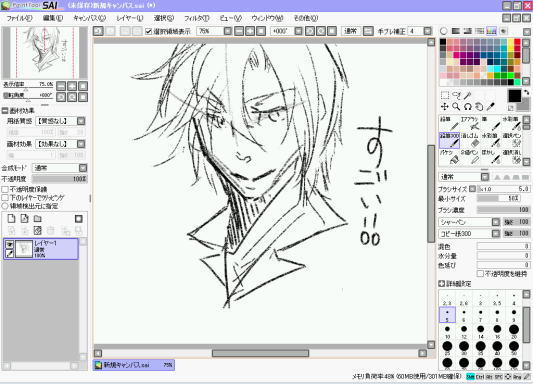Show the color wheel panel

pos(444,31)
